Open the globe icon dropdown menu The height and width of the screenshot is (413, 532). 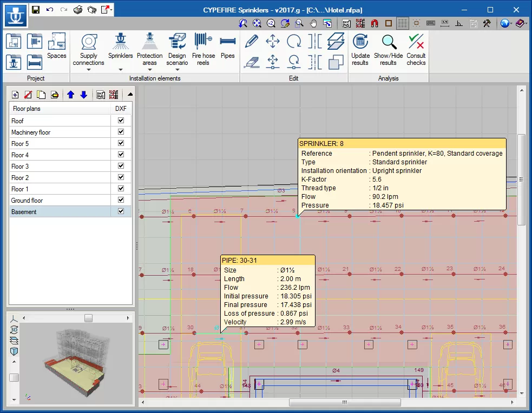[x=511, y=23]
